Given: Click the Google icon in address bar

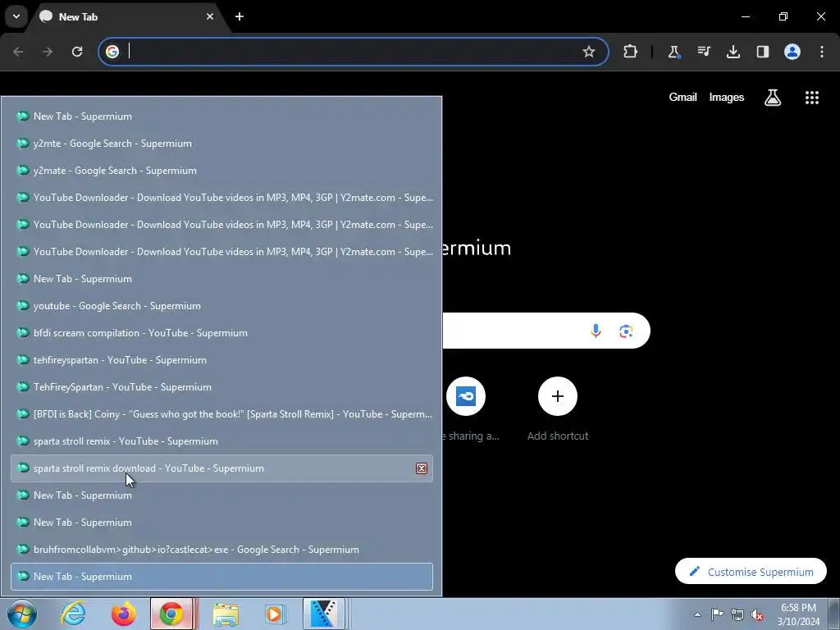Looking at the screenshot, I should (x=112, y=52).
